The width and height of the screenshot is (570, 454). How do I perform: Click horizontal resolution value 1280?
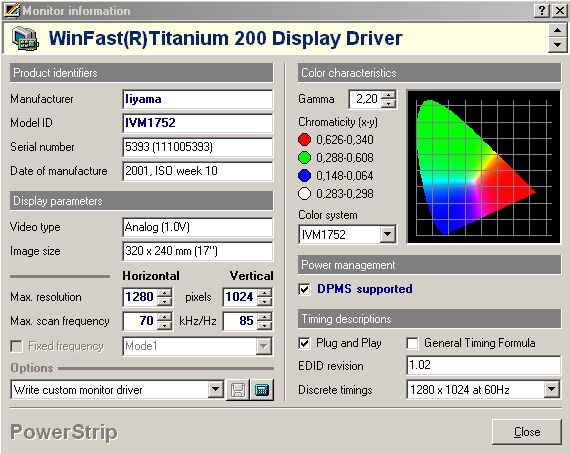tap(140, 297)
